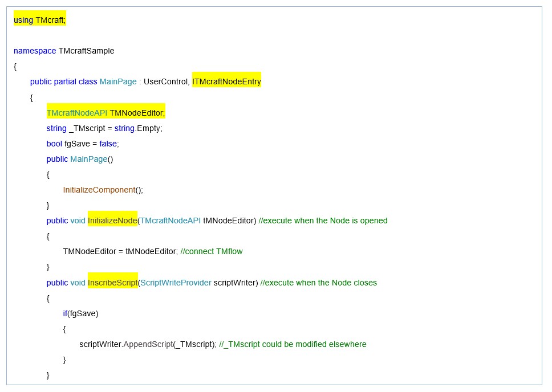
Task: Click the "partial" keyword in class declaration
Action: coord(65,81)
